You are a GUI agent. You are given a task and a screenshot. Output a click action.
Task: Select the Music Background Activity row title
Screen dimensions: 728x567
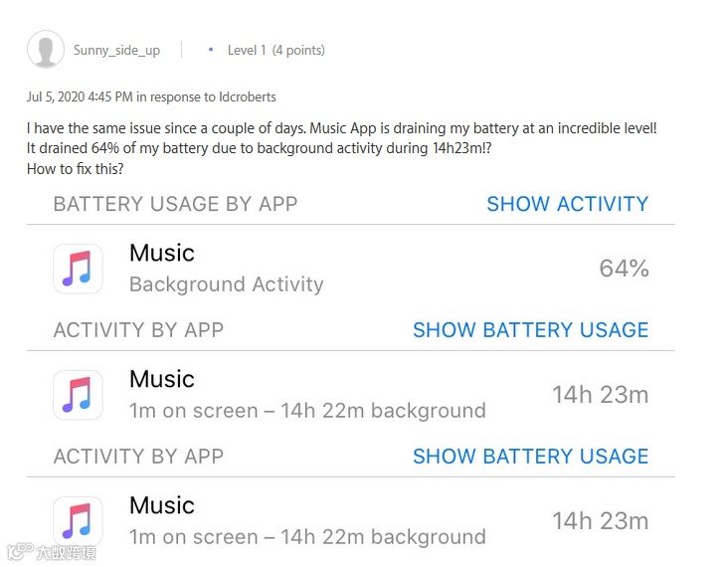[x=162, y=254]
